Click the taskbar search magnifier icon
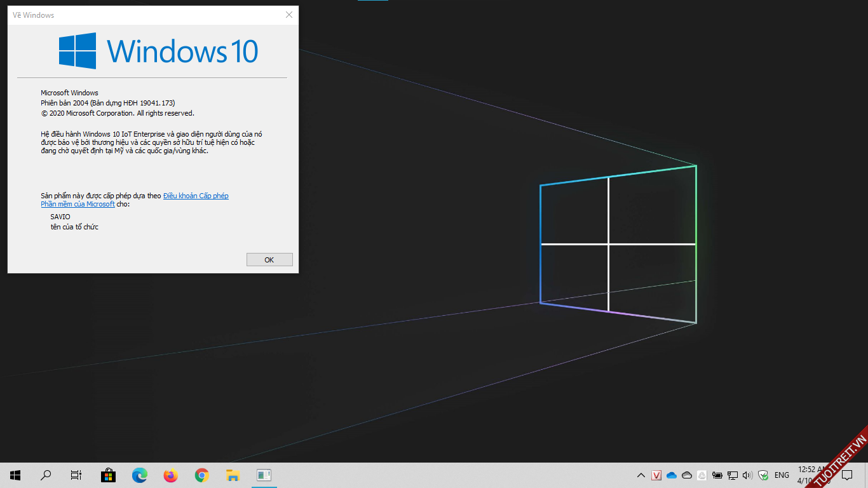This screenshot has width=868, height=488. tap(46, 475)
